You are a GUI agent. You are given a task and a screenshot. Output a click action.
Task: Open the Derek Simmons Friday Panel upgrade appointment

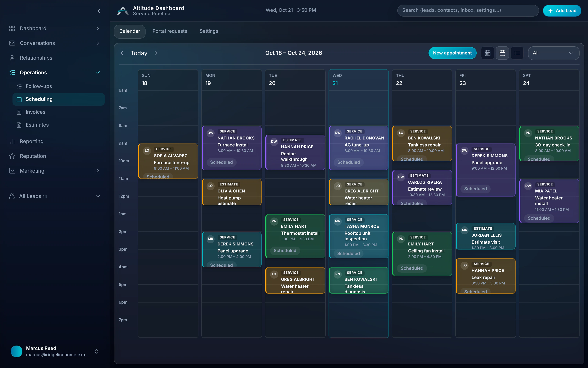click(x=485, y=170)
